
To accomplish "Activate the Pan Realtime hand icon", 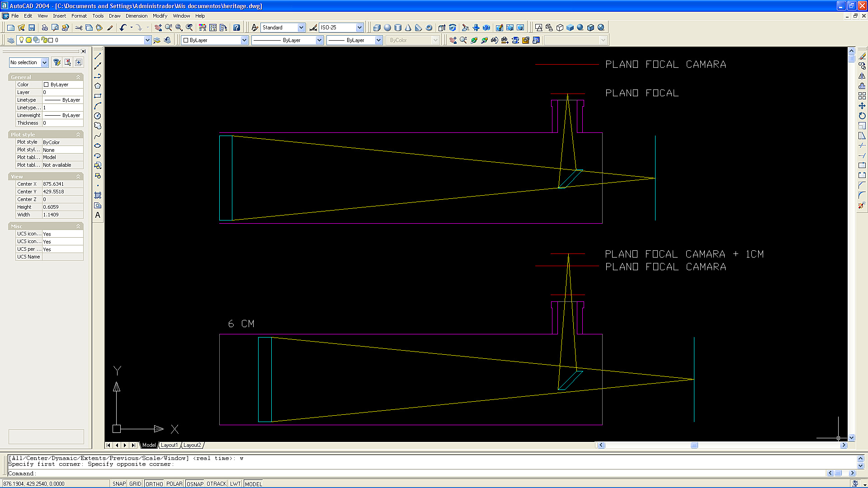I will pos(158,28).
